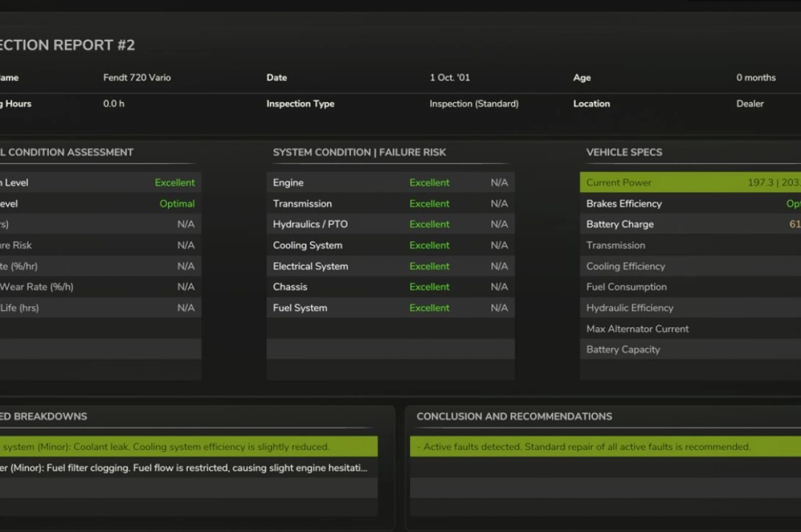Screen dimensions: 801x532
Task: Select the Cooling System condition row
Action: 390,245
